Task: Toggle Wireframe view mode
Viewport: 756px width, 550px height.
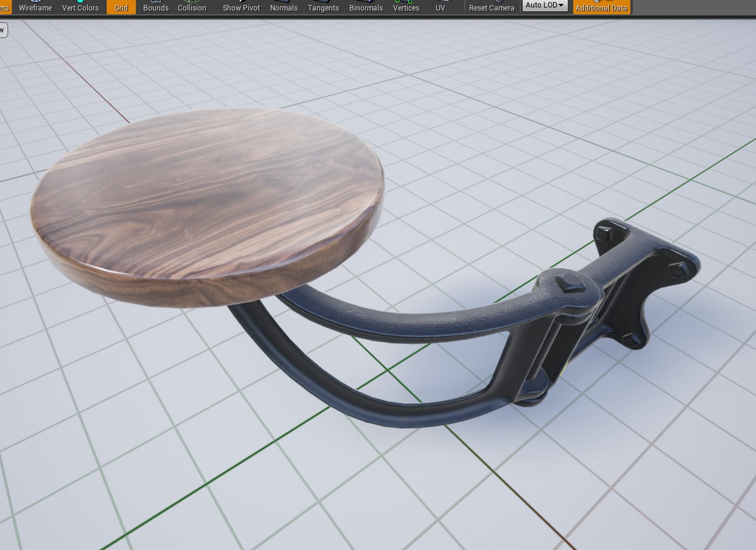Action: pyautogui.click(x=35, y=7)
